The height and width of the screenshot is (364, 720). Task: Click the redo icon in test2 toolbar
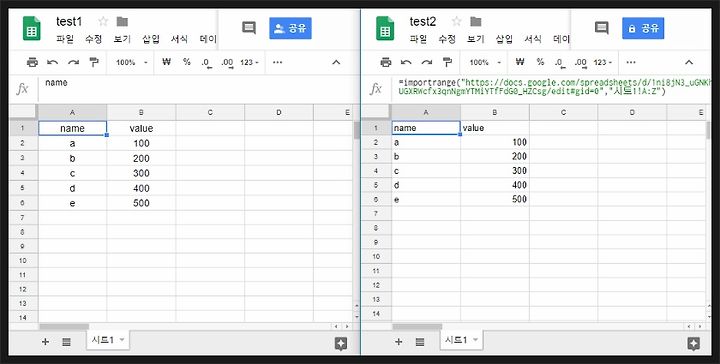coord(427,62)
